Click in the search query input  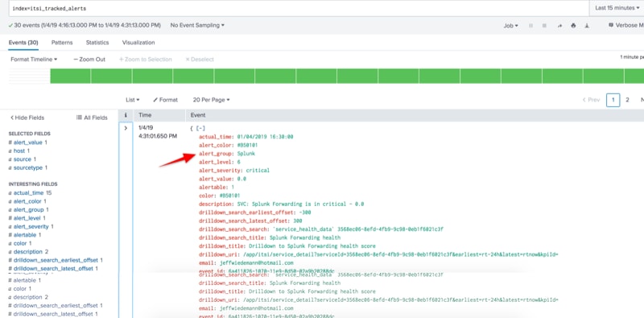[298, 8]
